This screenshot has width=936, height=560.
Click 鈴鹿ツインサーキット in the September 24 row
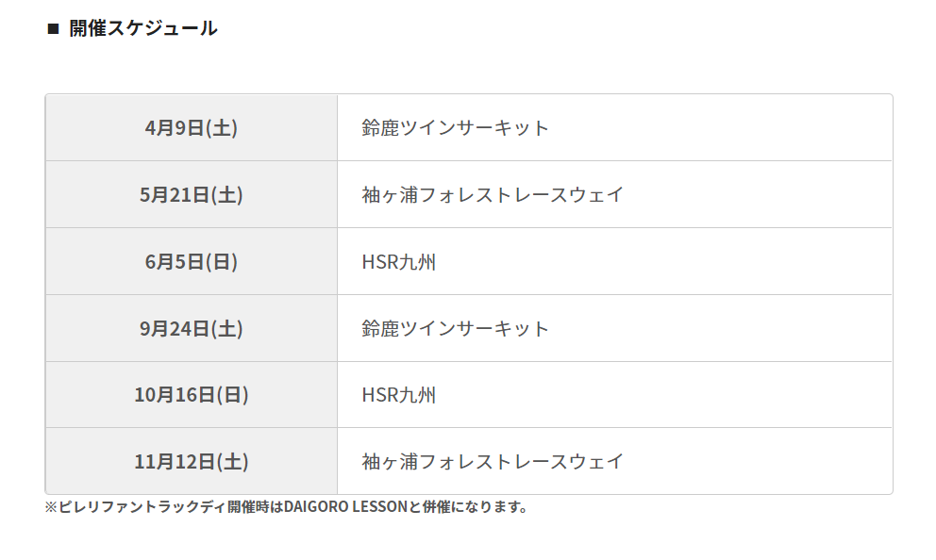pyautogui.click(x=455, y=328)
